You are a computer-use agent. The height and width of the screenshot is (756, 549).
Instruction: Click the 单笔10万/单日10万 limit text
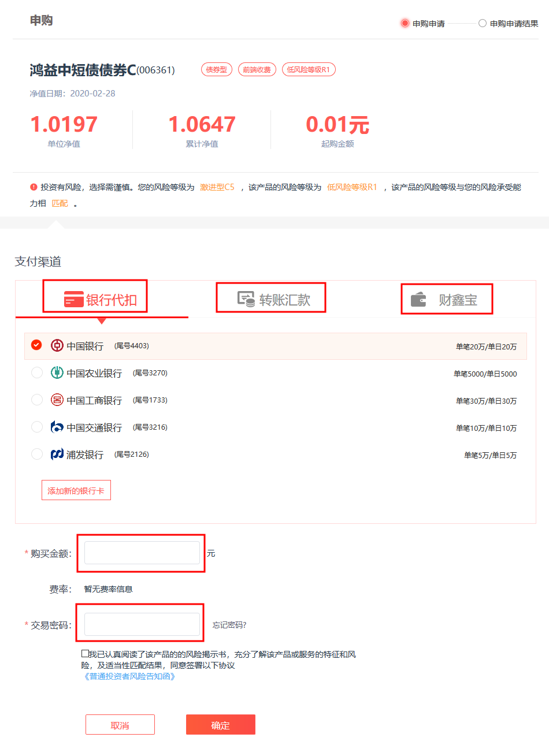[x=487, y=428]
